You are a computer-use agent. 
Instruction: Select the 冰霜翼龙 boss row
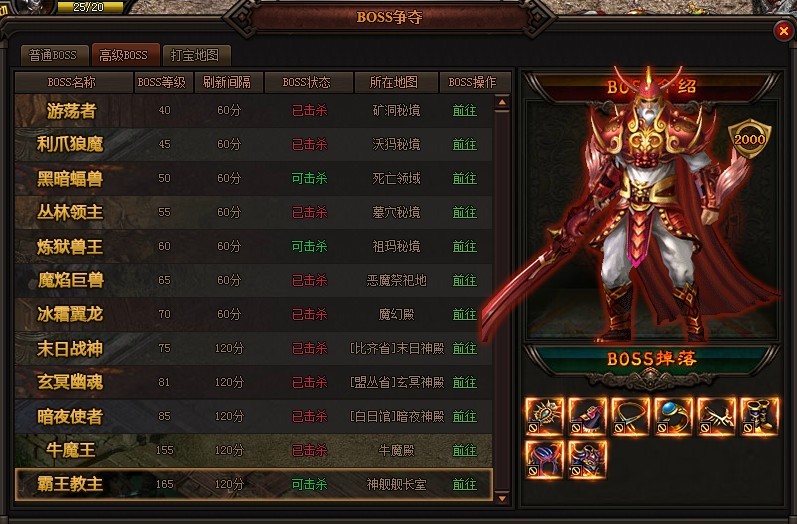[254, 314]
